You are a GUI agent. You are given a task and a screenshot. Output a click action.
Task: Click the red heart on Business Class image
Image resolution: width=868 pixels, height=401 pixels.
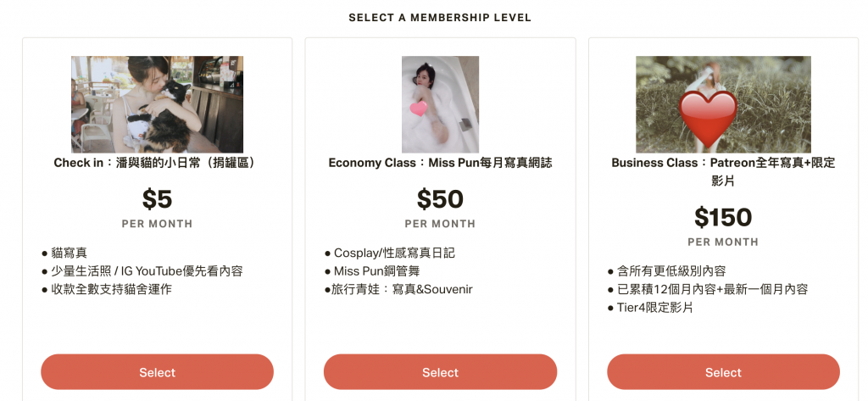tap(709, 116)
